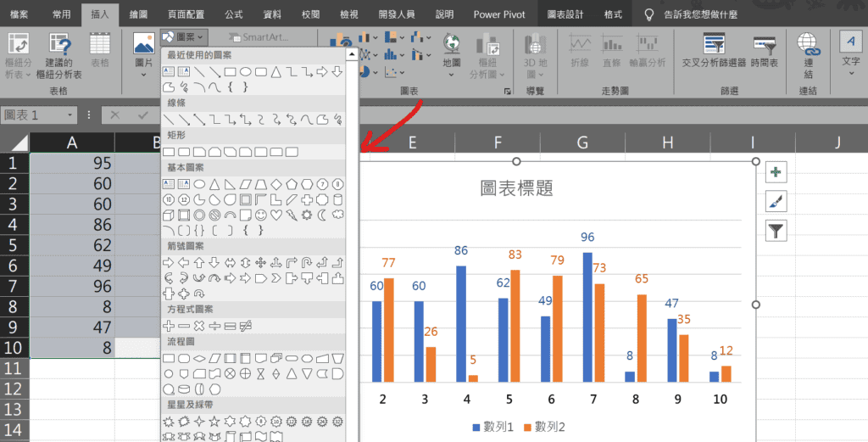Click 建議的樞紐分析表 recommended pivot tables

click(59, 55)
